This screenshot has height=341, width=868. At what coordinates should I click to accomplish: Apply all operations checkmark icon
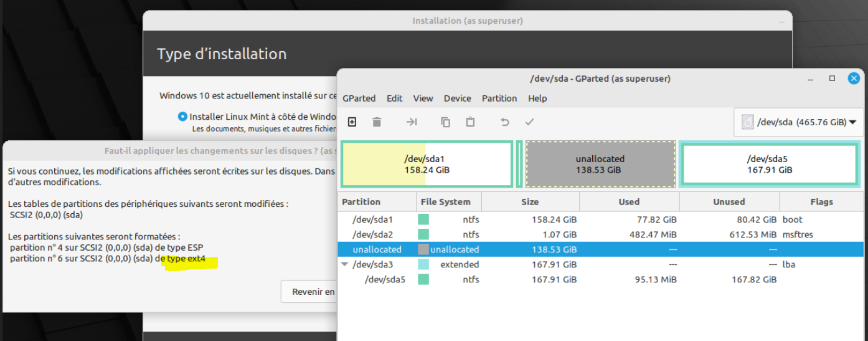[529, 122]
